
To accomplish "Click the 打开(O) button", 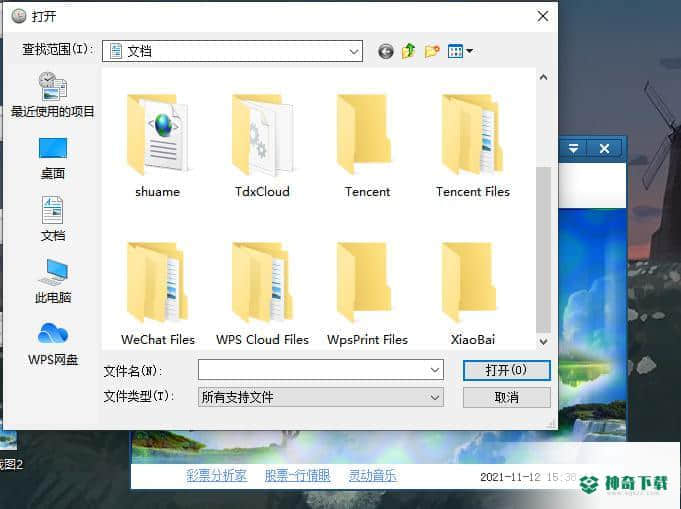I will (506, 370).
